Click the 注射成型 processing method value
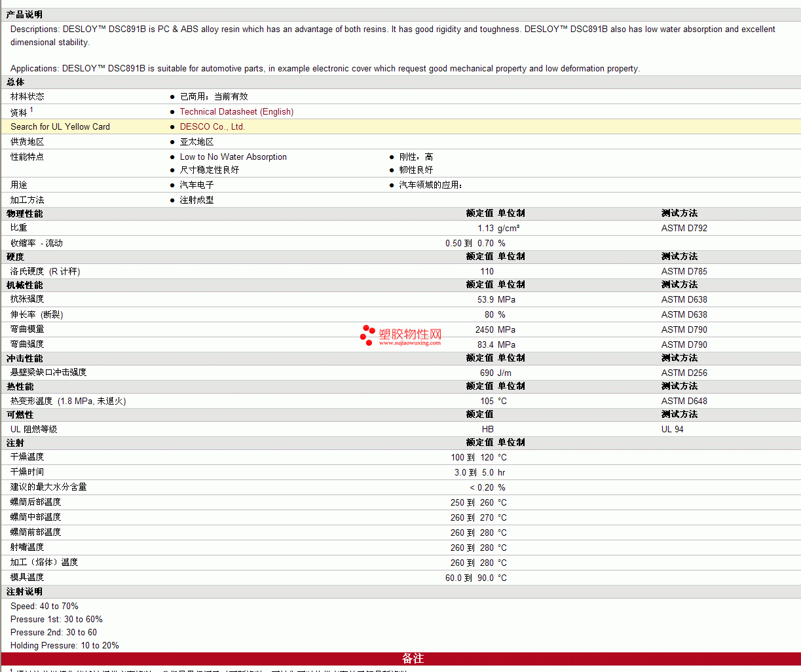Image resolution: width=801 pixels, height=672 pixels. pyautogui.click(x=197, y=200)
